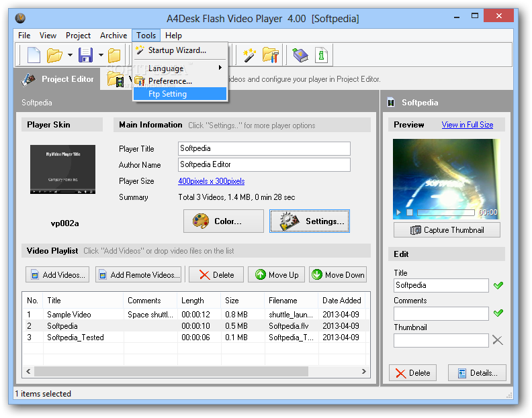Edit the Comments field
Viewport: 532px width, 418px height.
tap(441, 313)
